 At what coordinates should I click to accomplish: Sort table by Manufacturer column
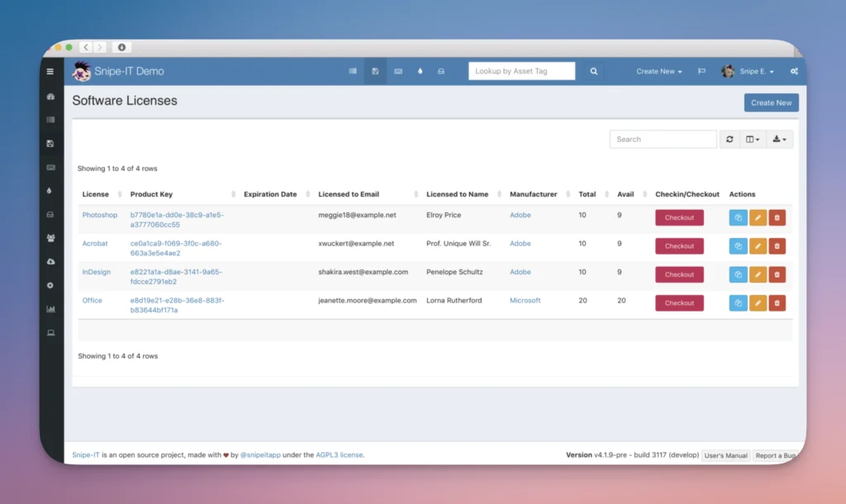tap(534, 194)
